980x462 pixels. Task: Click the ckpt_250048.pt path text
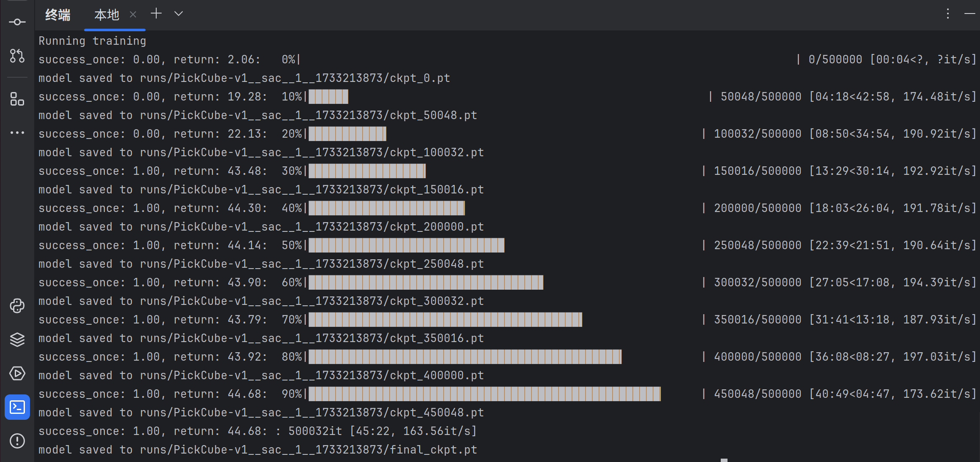(x=436, y=264)
